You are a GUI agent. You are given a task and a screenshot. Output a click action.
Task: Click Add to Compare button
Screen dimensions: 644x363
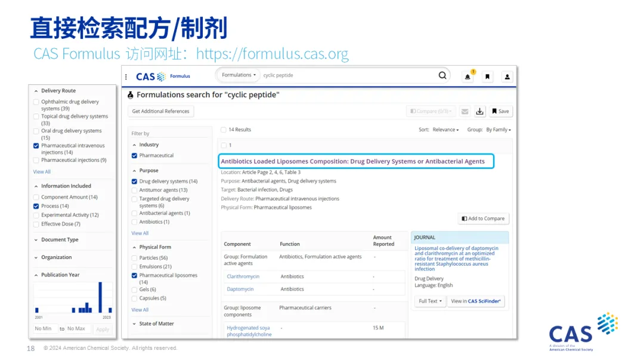click(x=483, y=219)
